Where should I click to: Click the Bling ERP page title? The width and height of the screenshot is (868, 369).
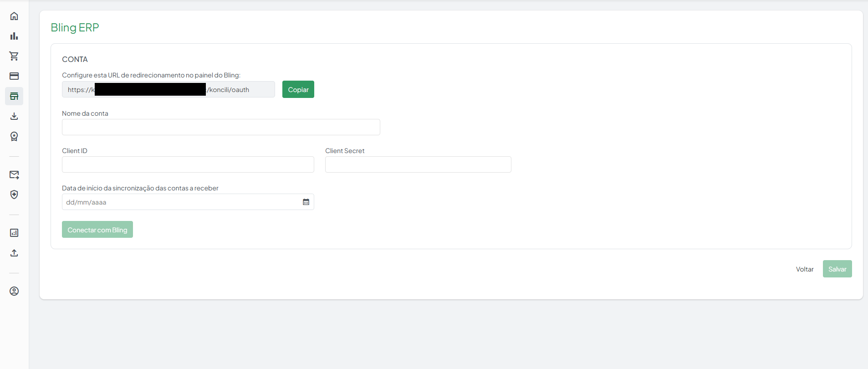click(75, 27)
